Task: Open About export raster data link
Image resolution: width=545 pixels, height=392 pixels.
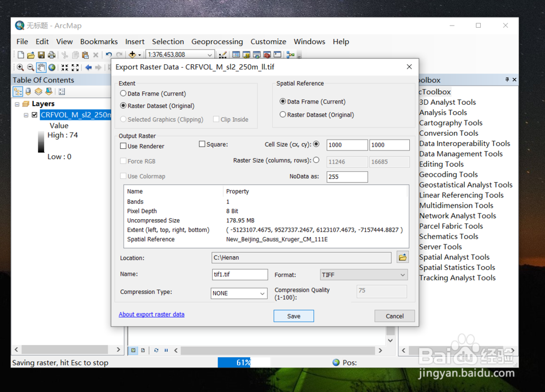Action: click(x=152, y=314)
